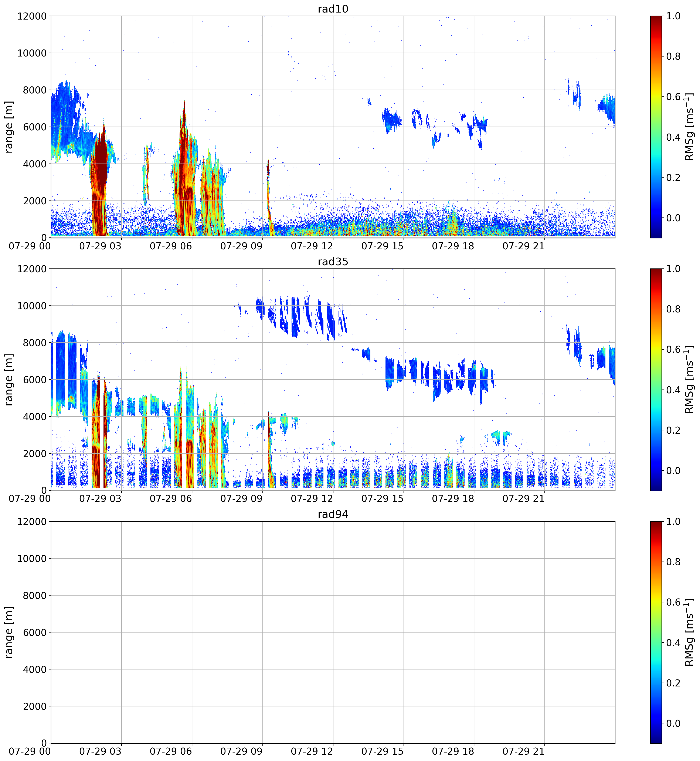This screenshot has width=700, height=761.
Task: Click '07-29 00' tick under rad10 plot
Action: click(30, 246)
